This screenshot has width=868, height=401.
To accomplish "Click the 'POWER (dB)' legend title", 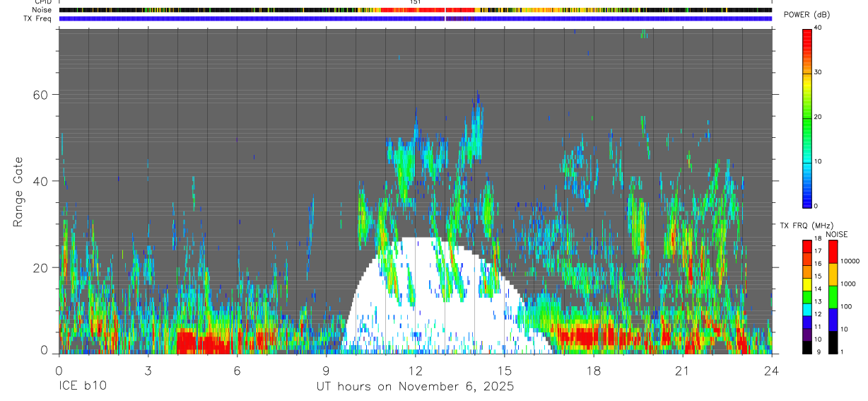I will 807,15.
